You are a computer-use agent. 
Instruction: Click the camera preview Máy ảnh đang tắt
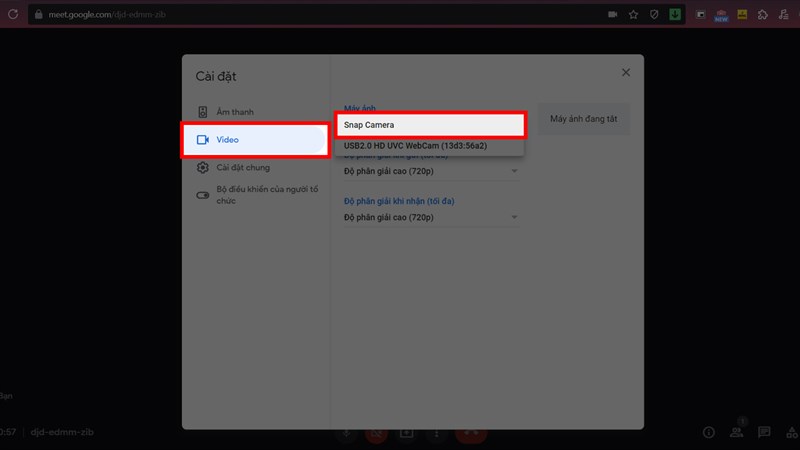[584, 119]
